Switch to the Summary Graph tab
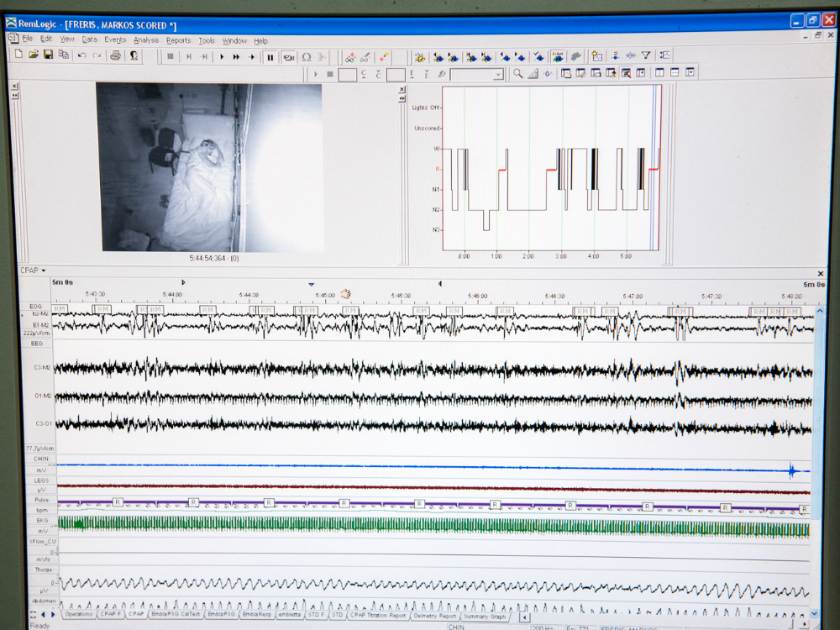This screenshot has height=630, width=840. click(485, 616)
